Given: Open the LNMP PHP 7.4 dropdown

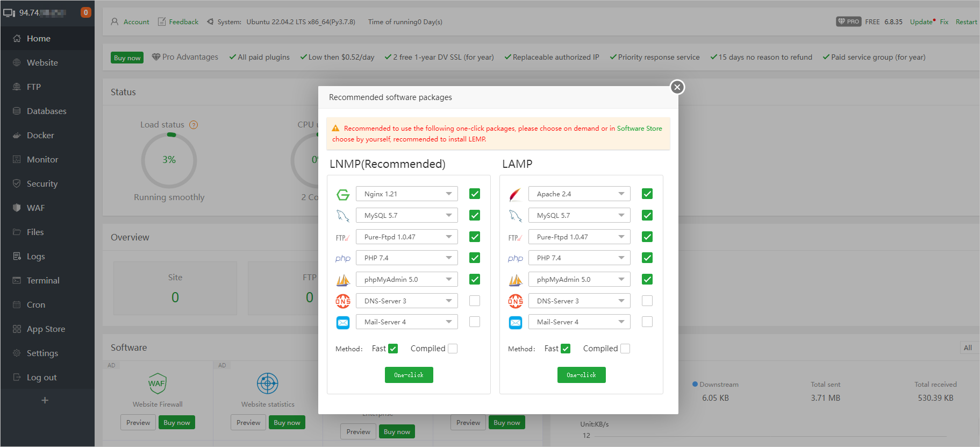Looking at the screenshot, I should point(407,258).
